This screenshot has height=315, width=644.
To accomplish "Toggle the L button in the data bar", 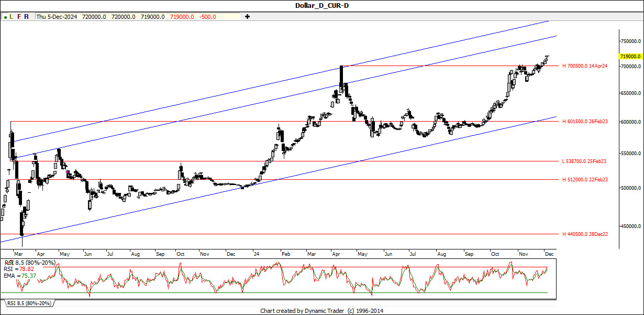I will pos(12,17).
